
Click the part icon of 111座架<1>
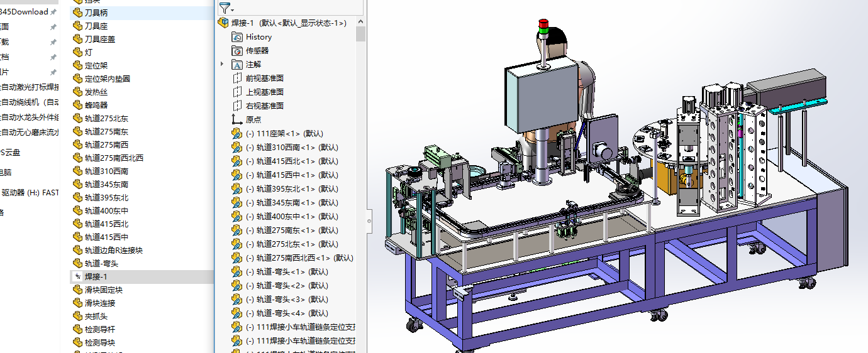click(237, 133)
